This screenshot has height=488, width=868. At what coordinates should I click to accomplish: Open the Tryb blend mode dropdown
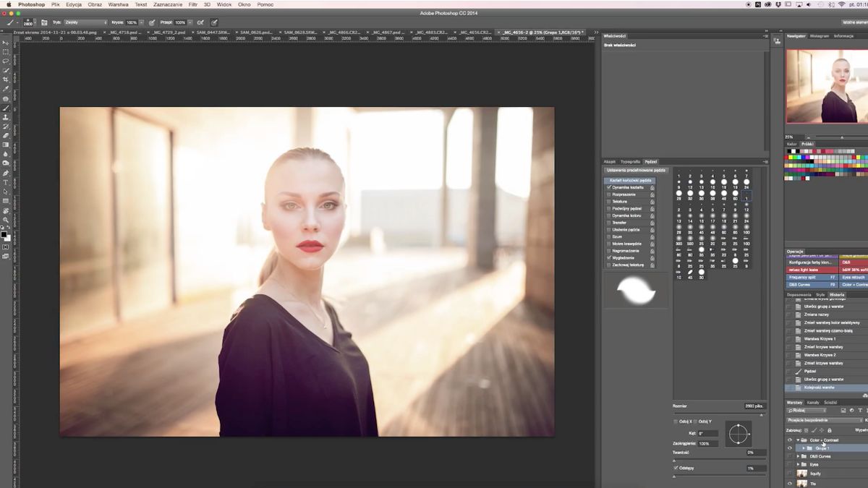pyautogui.click(x=85, y=22)
